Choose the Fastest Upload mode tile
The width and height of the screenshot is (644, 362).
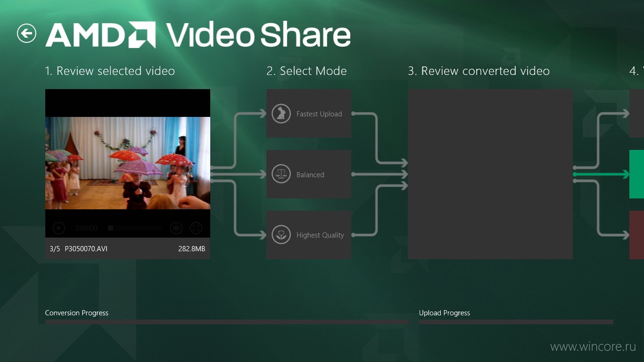tap(309, 114)
